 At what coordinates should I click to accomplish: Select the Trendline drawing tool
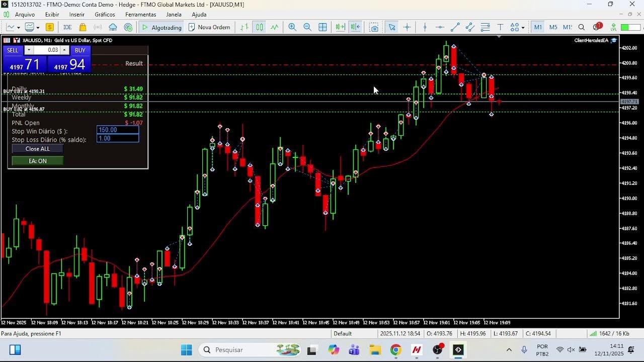(x=455, y=27)
